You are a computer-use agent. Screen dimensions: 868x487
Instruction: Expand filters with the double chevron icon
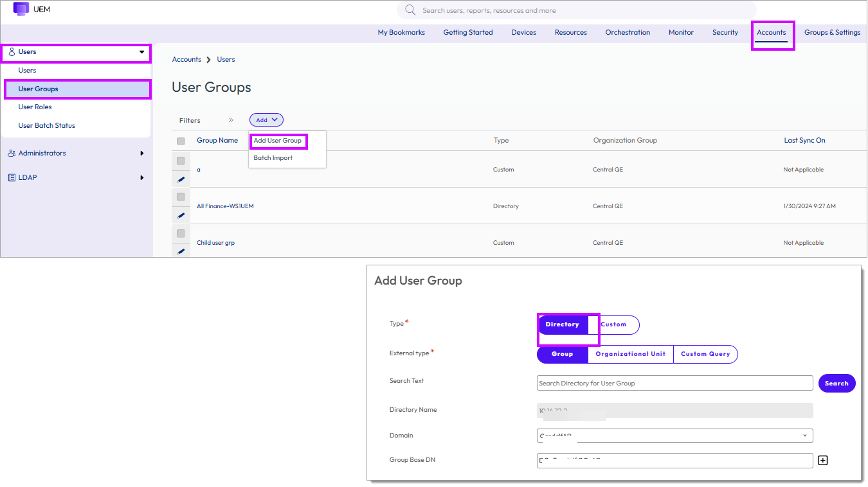click(x=231, y=120)
